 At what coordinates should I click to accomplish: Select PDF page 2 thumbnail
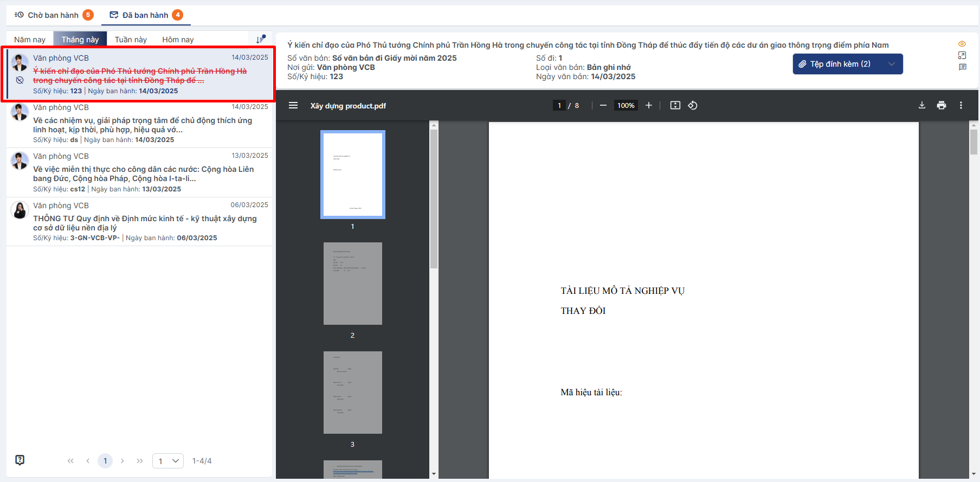pos(353,284)
